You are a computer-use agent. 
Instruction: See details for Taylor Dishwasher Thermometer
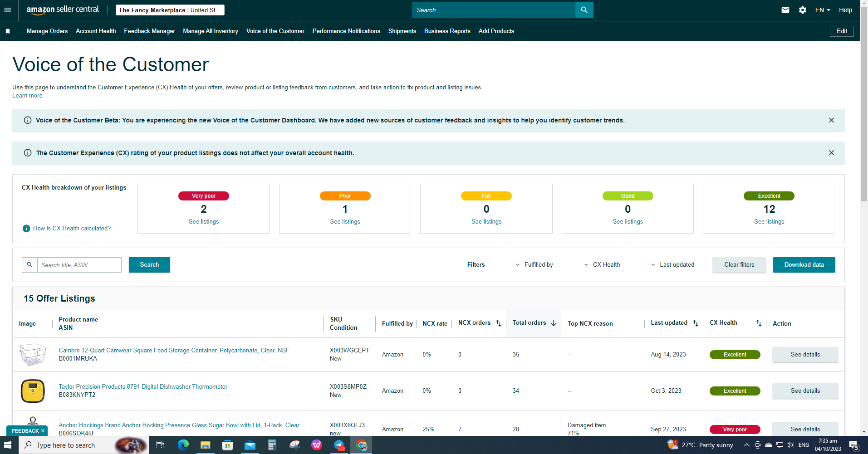click(805, 391)
